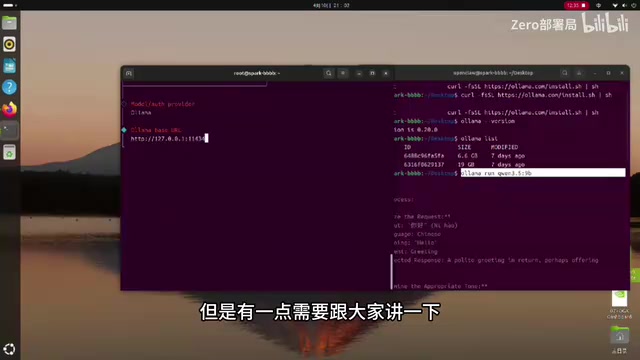Click the "ze the Request:**" line
The height and width of the screenshot is (360, 640).
[x=422, y=217]
